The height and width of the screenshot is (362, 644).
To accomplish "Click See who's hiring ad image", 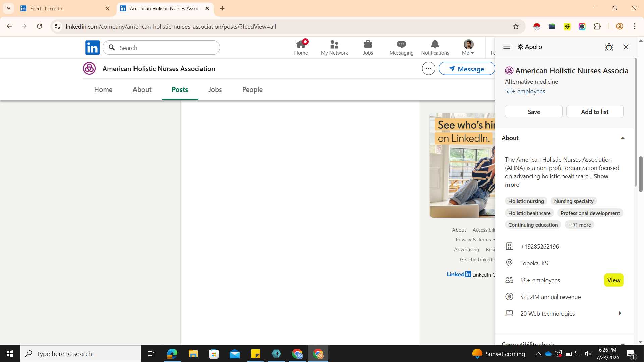I will (x=462, y=165).
